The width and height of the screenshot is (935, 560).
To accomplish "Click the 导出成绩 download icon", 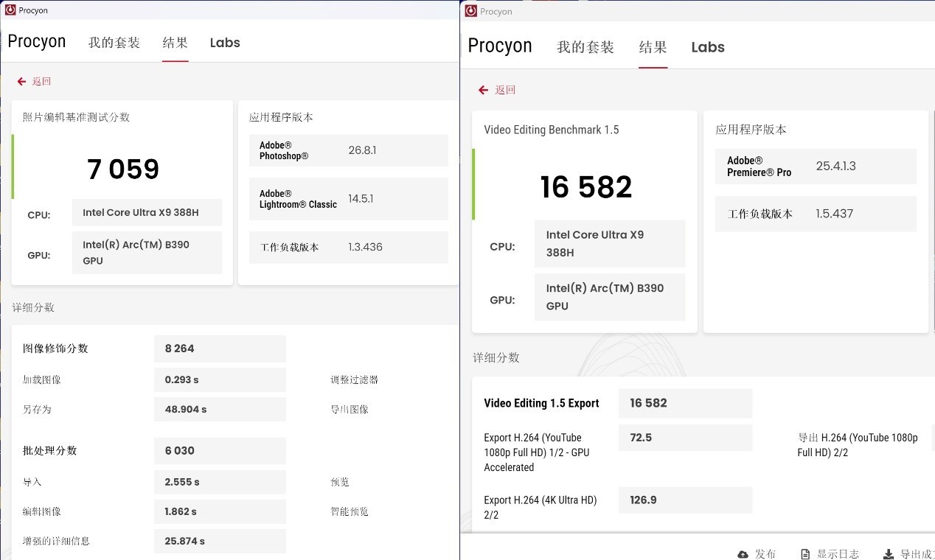I will click(x=888, y=553).
